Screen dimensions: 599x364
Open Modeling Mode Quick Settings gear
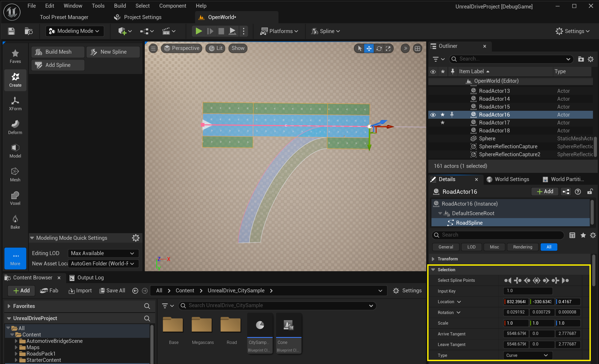[x=136, y=238]
